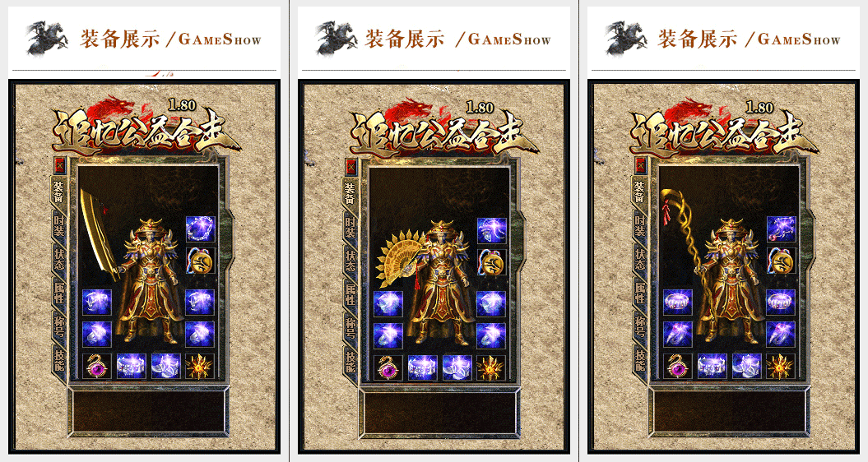Open the 技能 tab in the right panel

(639, 359)
